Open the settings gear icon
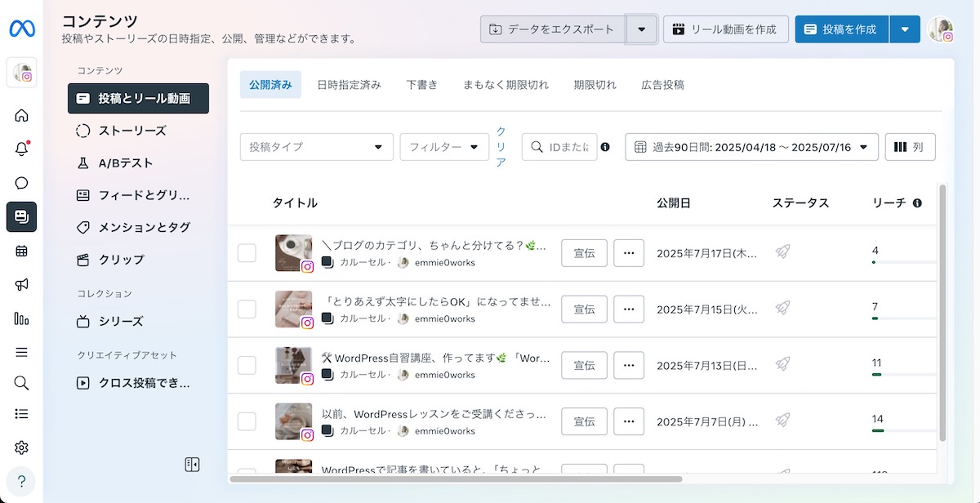980x503 pixels. tap(22, 447)
